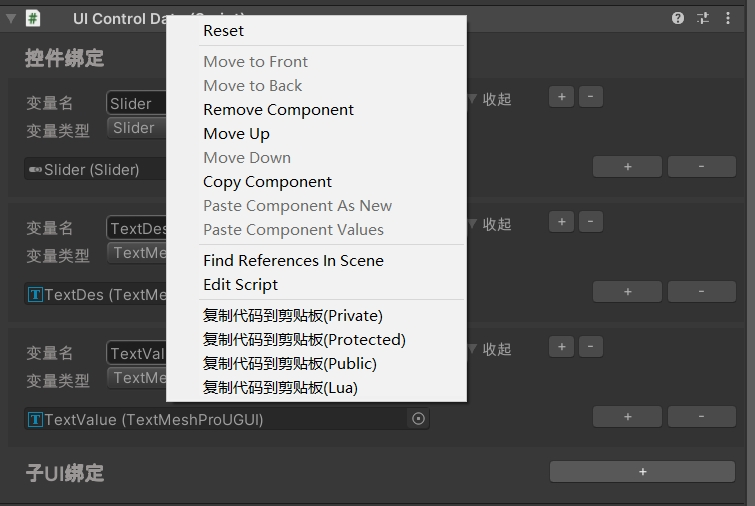Select 复制代码到剪贴板(Protected) menu entry
755x506 pixels.
(x=316, y=340)
